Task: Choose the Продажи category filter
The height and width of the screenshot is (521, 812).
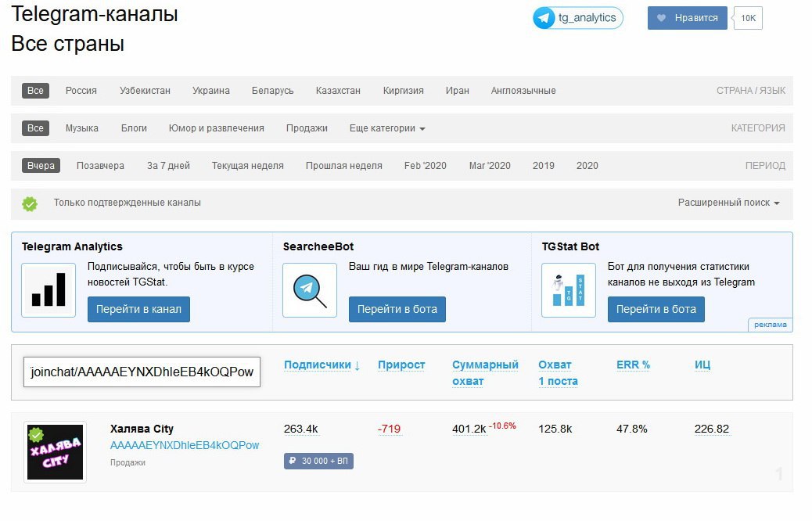Action: 307,128
